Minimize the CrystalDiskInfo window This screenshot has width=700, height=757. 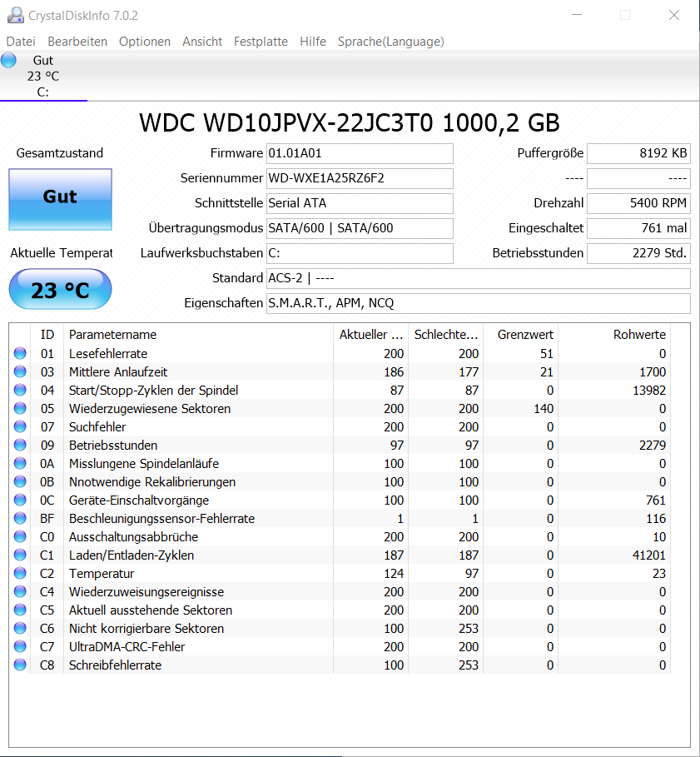[577, 16]
